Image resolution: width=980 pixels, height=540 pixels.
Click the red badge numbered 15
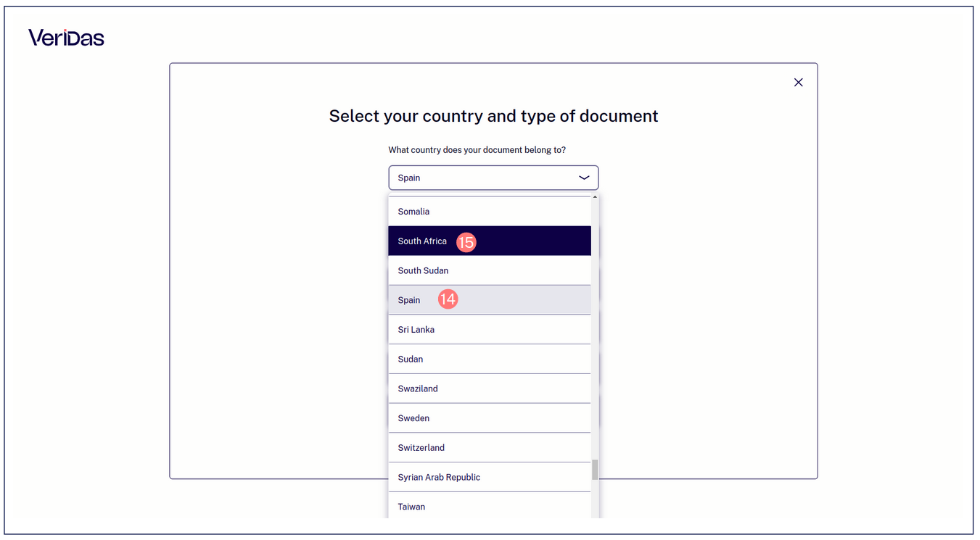tap(466, 242)
